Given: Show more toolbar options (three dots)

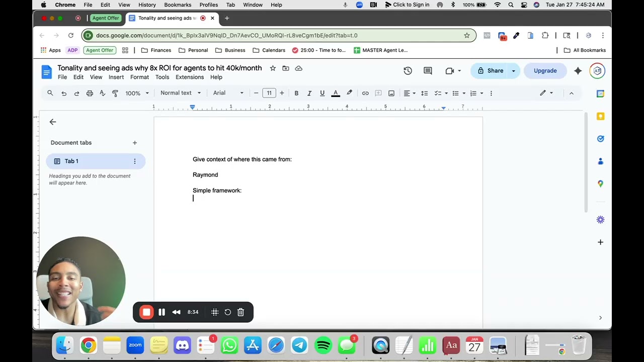Looking at the screenshot, I should pos(491,93).
